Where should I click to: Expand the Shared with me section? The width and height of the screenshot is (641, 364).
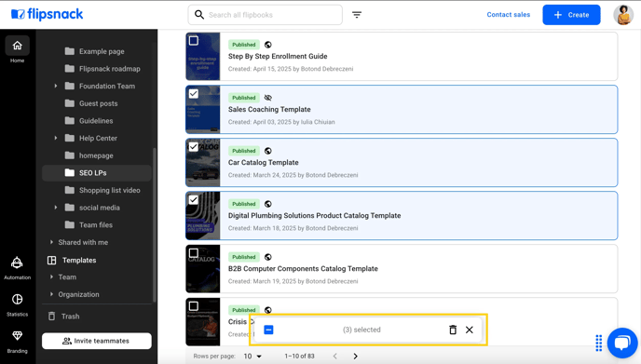(x=51, y=242)
